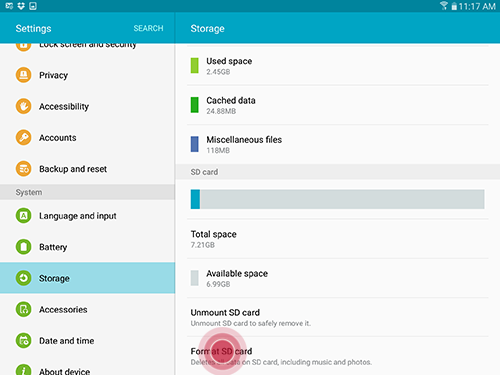Viewport: 500px width, 375px height.
Task: Tap the Storage header title
Action: tap(207, 29)
